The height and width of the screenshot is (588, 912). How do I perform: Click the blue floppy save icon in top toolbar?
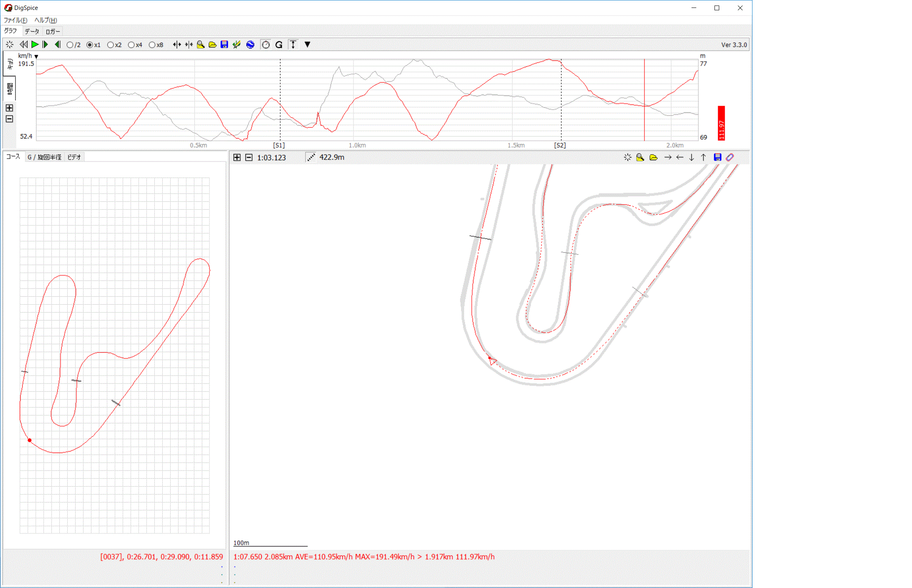coord(224,45)
